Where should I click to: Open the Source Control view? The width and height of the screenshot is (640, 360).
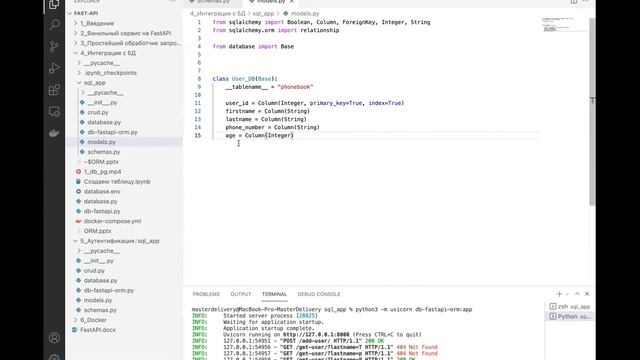(x=54, y=47)
